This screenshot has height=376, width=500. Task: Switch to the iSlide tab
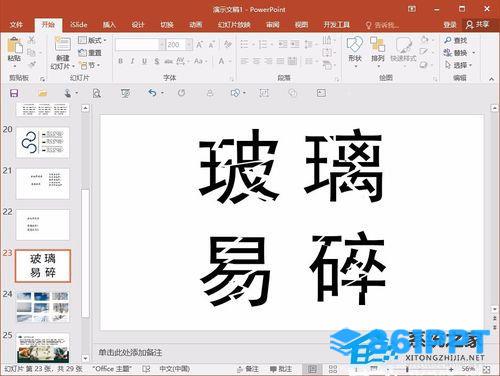click(x=79, y=25)
